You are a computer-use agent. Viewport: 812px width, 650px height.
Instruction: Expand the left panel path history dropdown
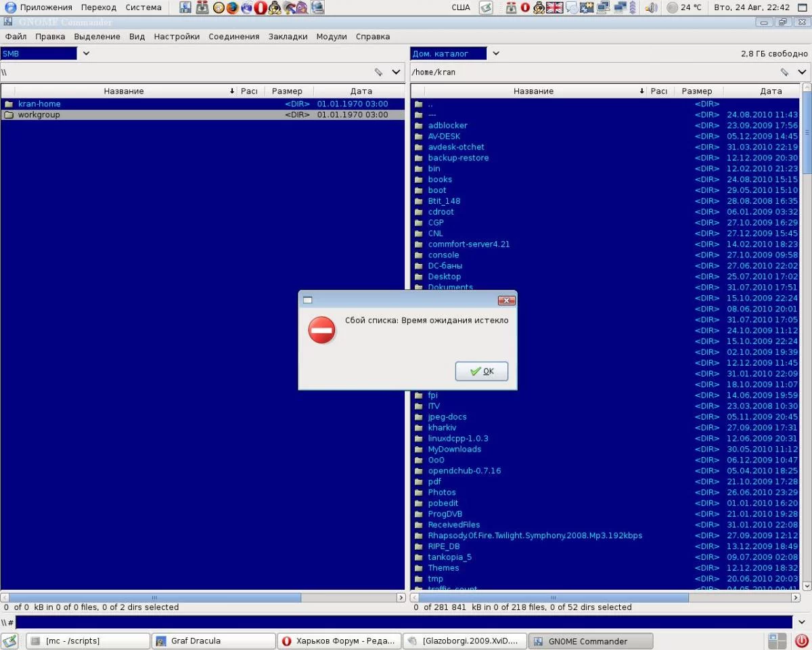point(397,72)
